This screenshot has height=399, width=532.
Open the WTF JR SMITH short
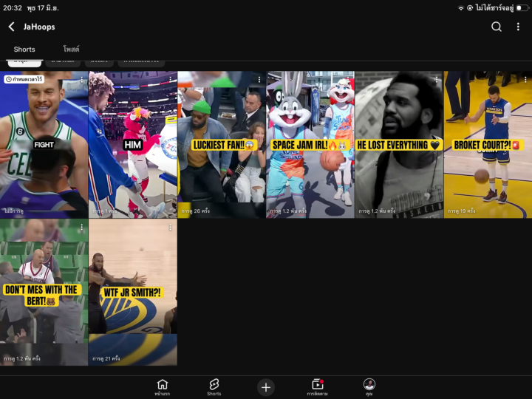pyautogui.click(x=133, y=292)
